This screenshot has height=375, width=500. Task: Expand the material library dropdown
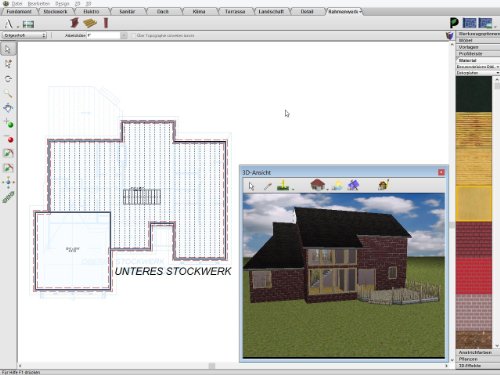[x=478, y=67]
